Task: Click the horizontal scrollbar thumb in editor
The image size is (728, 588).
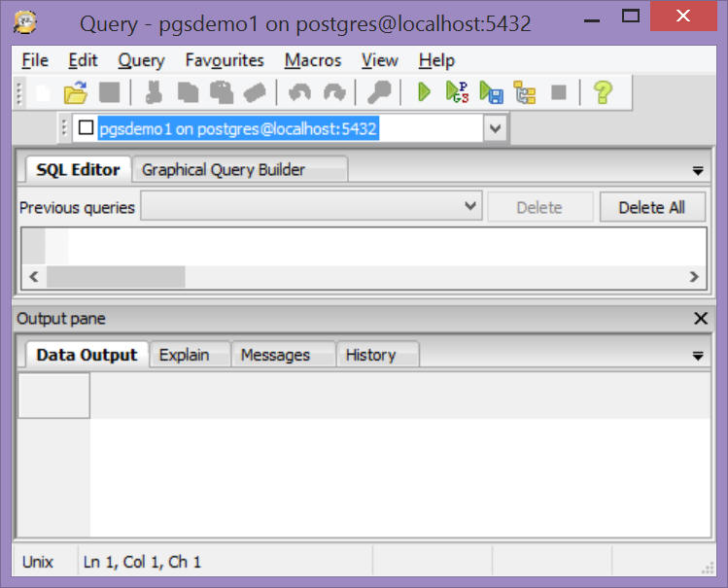Action: pyautogui.click(x=116, y=277)
